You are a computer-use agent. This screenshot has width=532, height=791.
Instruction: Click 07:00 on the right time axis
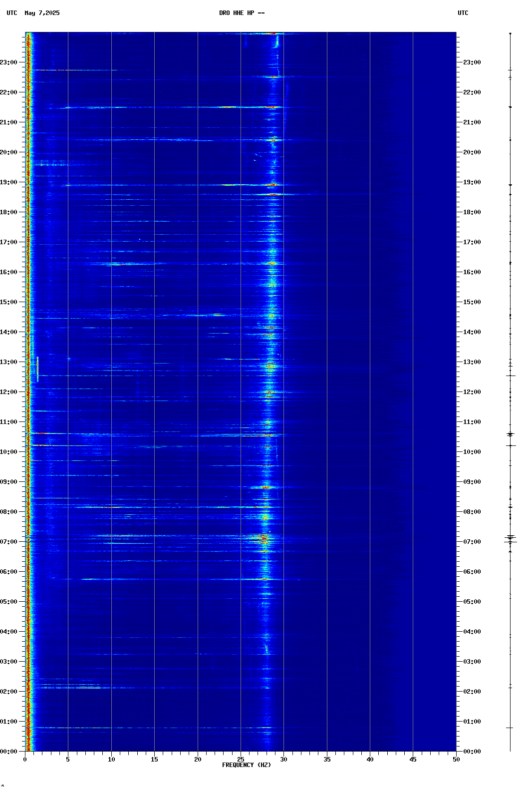[472, 542]
